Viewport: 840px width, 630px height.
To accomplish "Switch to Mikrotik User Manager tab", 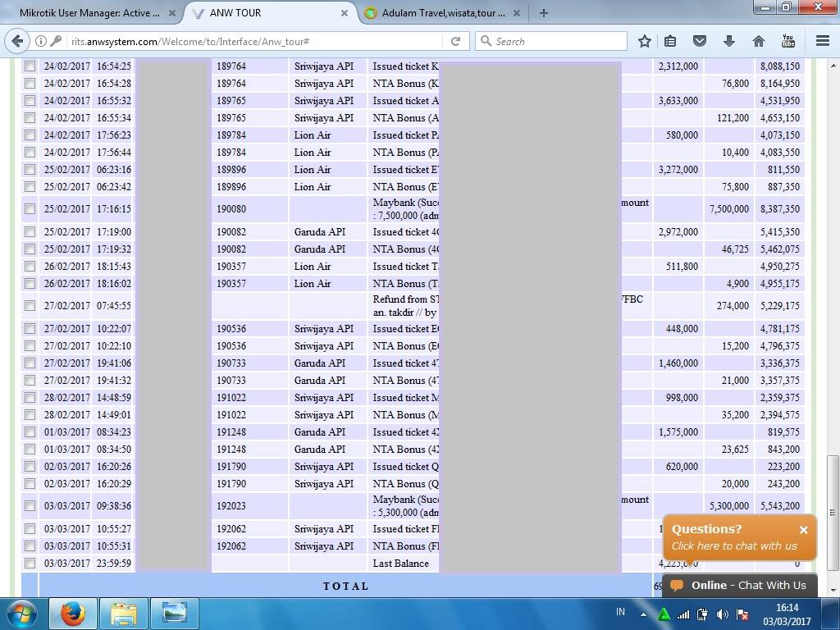I will pyautogui.click(x=90, y=13).
